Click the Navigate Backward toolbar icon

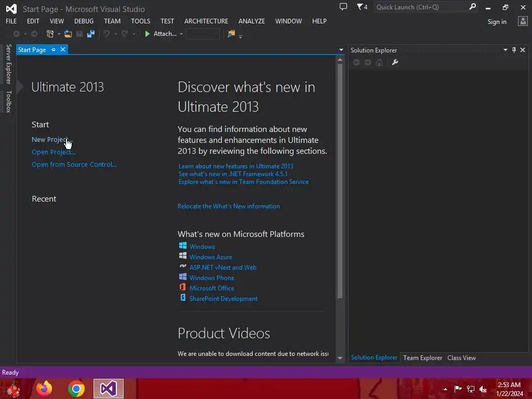[16, 34]
